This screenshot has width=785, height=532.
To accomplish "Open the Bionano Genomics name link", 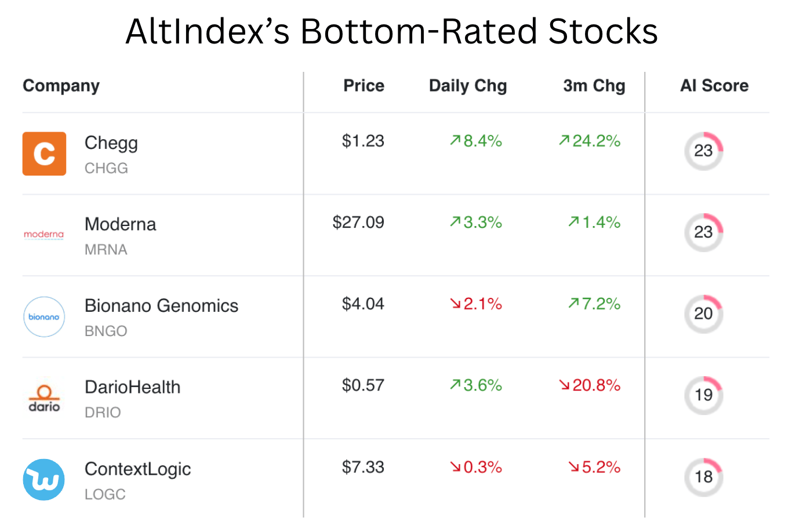I will 161,305.
